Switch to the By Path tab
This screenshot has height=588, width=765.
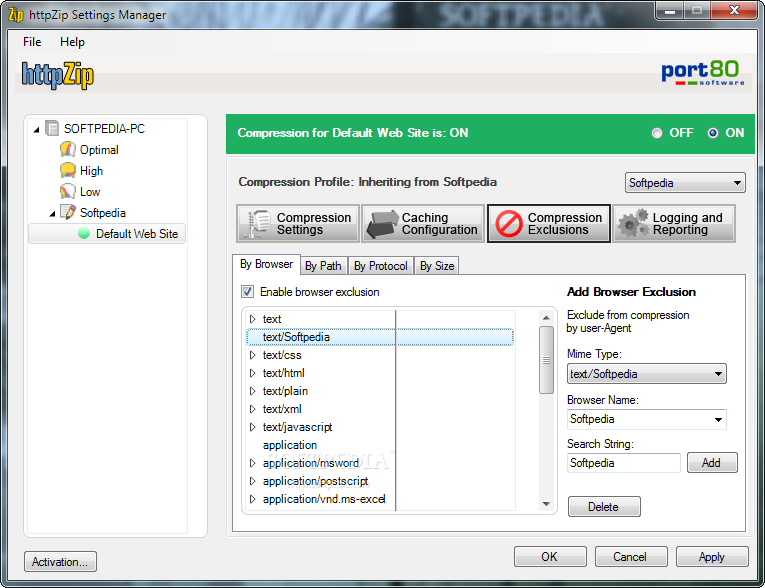[x=323, y=266]
